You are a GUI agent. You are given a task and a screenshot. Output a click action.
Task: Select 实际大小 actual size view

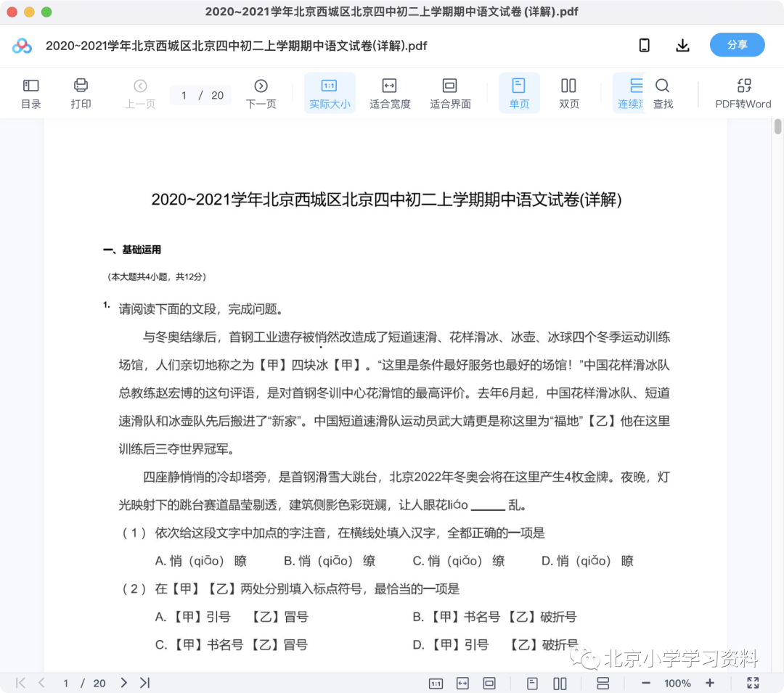[x=330, y=94]
